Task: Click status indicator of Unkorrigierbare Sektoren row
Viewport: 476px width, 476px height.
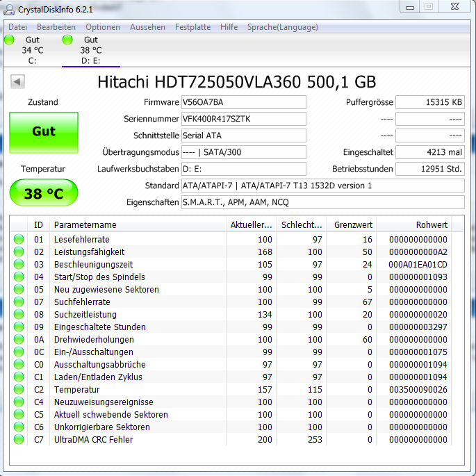Action: [x=19, y=427]
